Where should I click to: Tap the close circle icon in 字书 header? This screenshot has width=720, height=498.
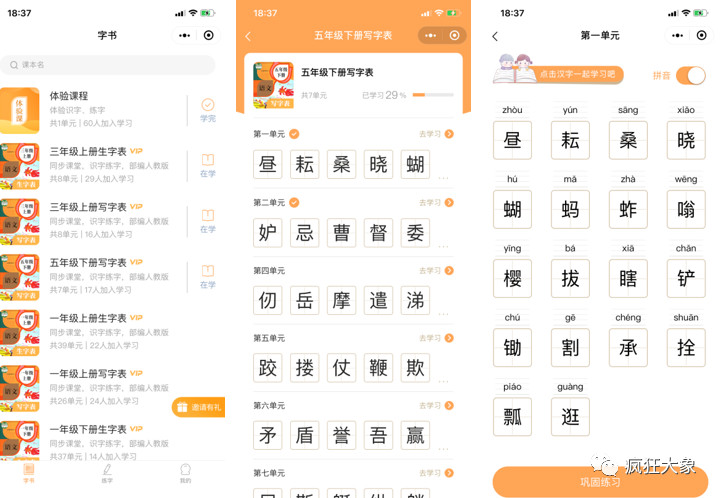208,35
